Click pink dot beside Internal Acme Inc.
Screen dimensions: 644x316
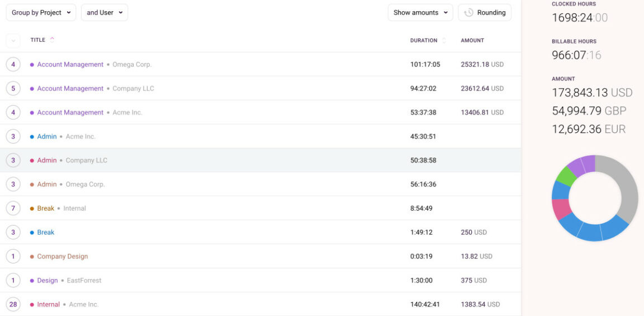[x=32, y=305]
